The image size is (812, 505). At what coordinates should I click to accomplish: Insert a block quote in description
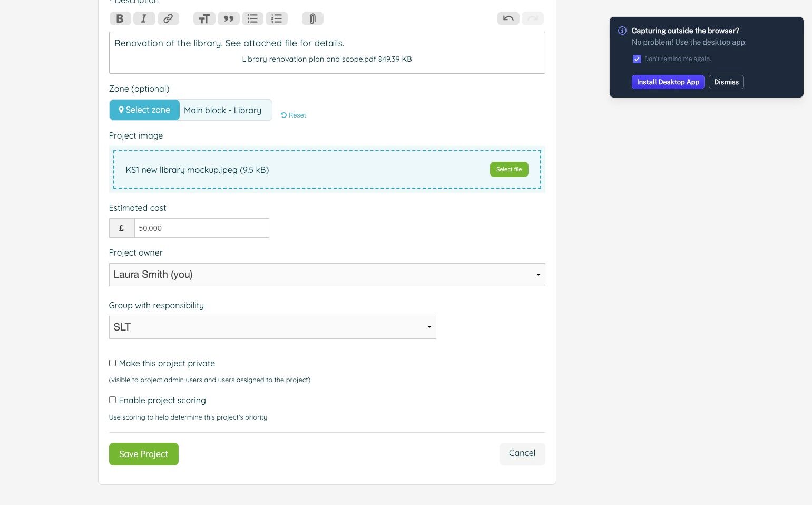click(228, 18)
